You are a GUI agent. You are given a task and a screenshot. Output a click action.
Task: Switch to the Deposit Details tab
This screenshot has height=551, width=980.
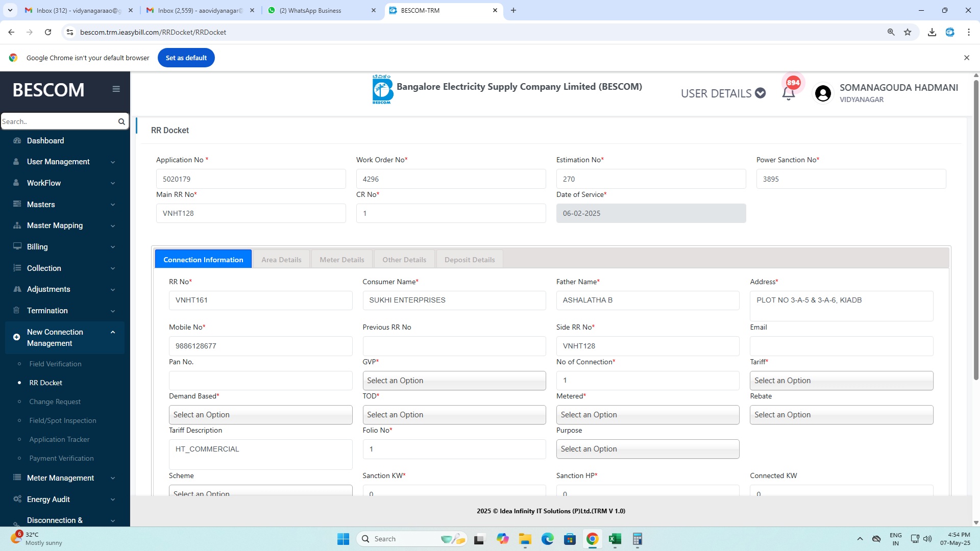point(470,259)
